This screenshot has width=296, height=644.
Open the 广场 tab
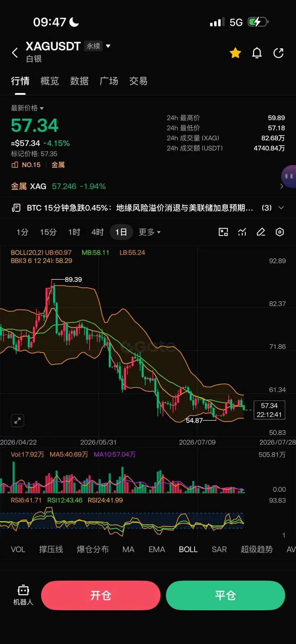tap(109, 81)
